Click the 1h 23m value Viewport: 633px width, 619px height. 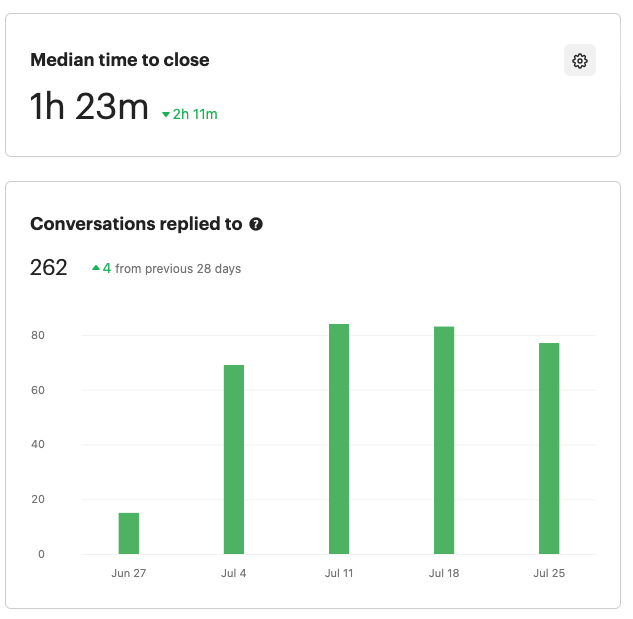pyautogui.click(x=89, y=106)
